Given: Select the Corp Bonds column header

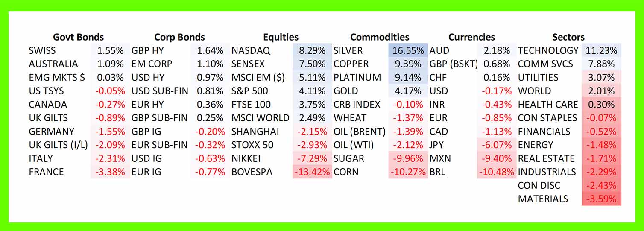Looking at the screenshot, I should (x=179, y=37).
